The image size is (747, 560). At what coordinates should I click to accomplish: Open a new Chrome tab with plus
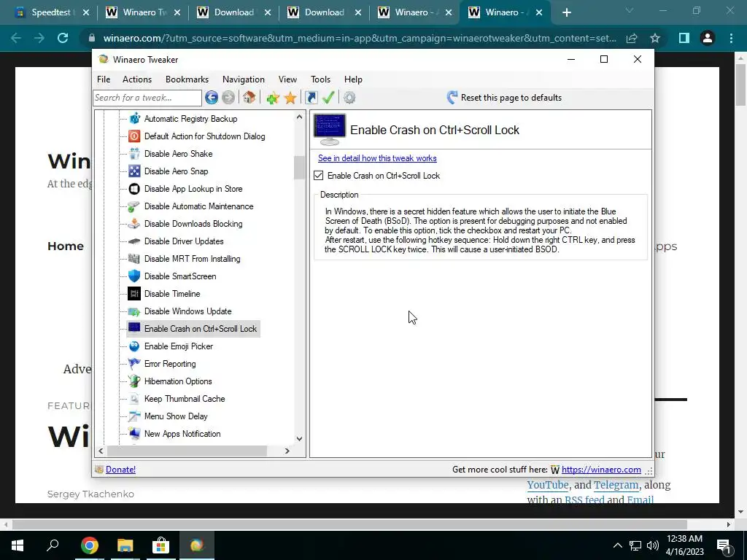coord(566,13)
